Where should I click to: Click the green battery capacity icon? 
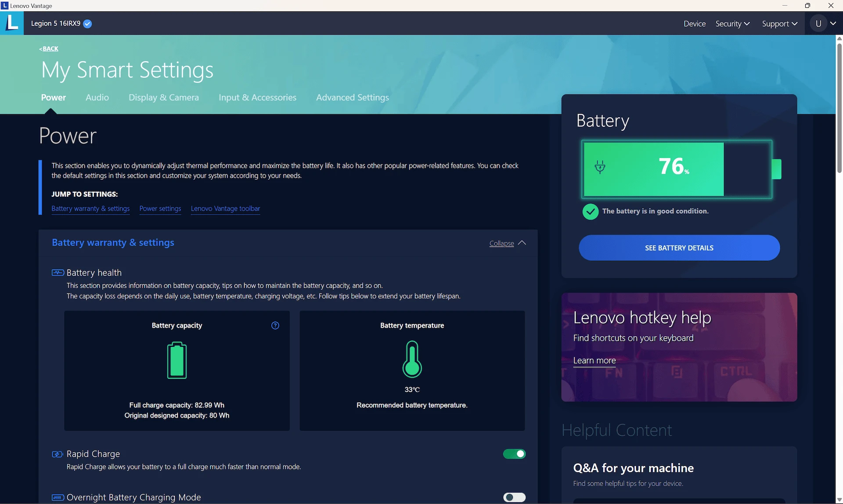click(x=177, y=360)
